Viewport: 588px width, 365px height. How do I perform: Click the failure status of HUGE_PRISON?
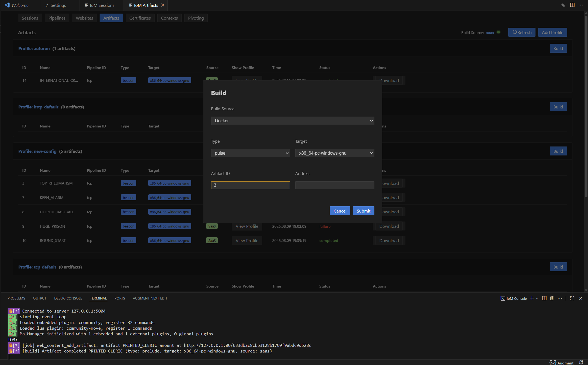click(x=325, y=226)
